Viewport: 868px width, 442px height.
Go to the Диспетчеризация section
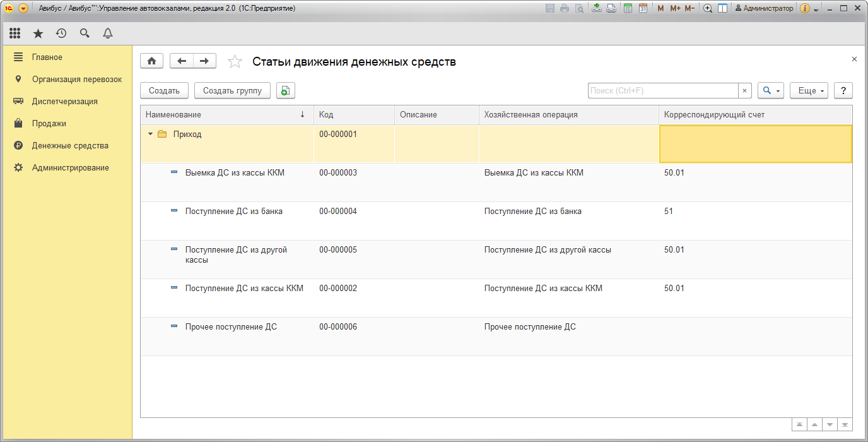(64, 101)
